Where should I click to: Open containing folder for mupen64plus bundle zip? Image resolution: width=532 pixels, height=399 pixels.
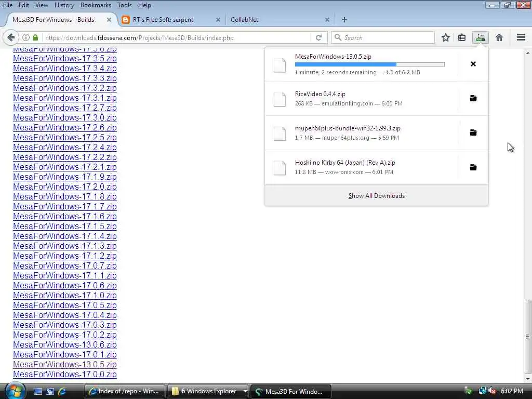coord(473,132)
